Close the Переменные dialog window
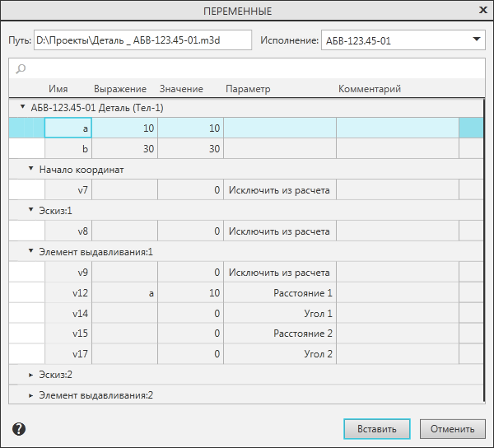Screen dimensions: 494x448 (482, 11)
